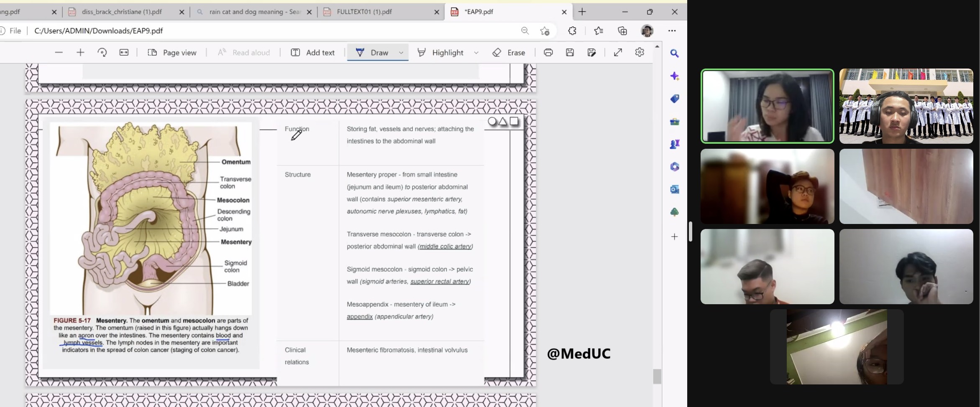Print the PDF document
This screenshot has width=980, height=407.
pos(548,53)
